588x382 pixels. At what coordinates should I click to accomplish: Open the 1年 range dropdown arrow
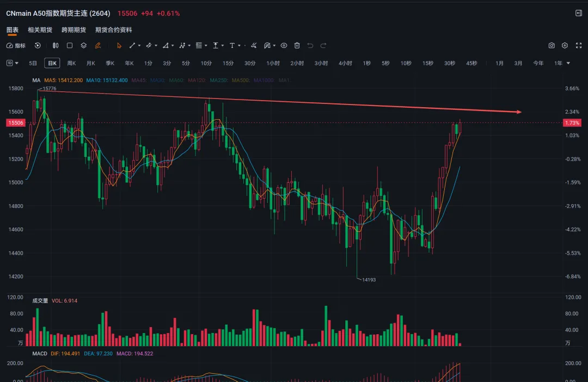point(568,63)
